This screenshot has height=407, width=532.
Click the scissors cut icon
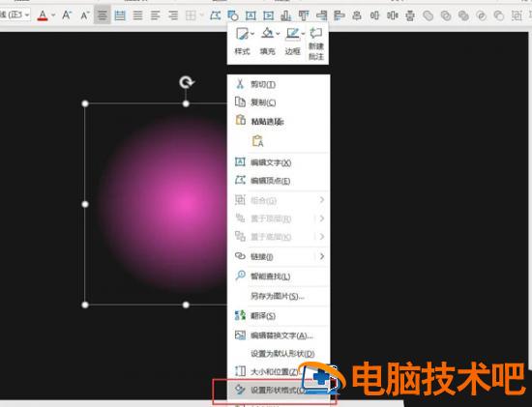click(x=240, y=84)
